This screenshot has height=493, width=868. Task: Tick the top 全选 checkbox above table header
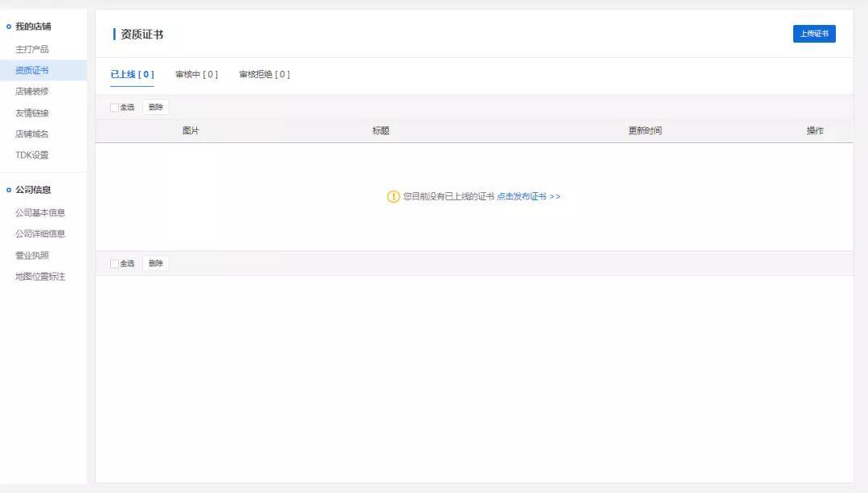click(x=114, y=108)
